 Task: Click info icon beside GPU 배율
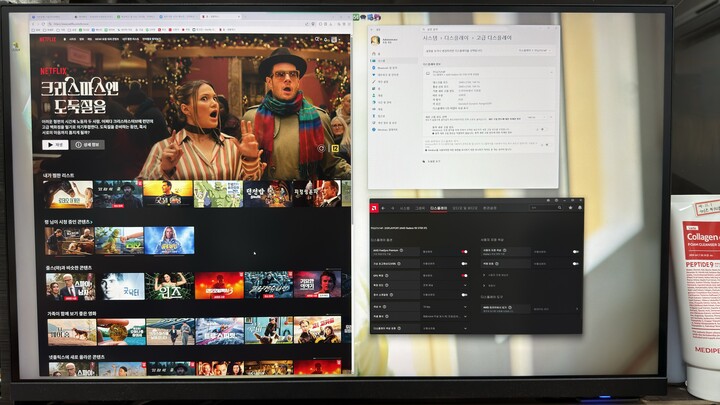(387, 276)
